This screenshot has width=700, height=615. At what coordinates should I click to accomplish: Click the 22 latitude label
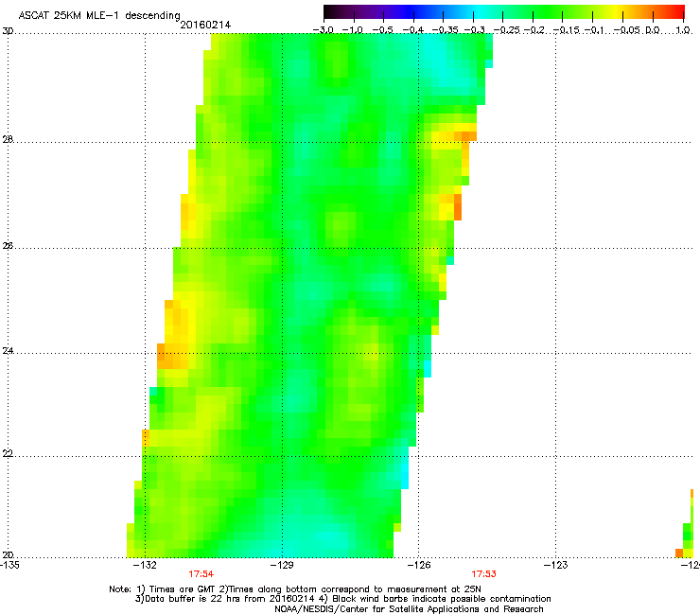point(8,454)
